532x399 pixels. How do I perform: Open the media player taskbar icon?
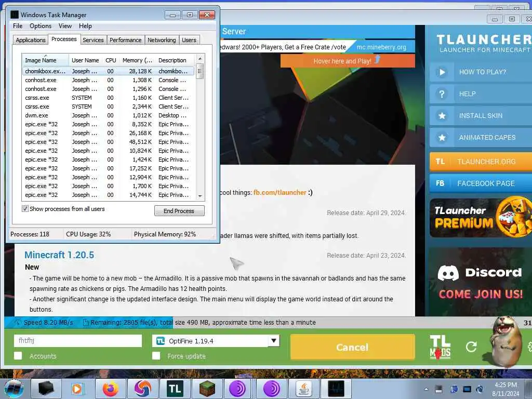click(x=77, y=389)
